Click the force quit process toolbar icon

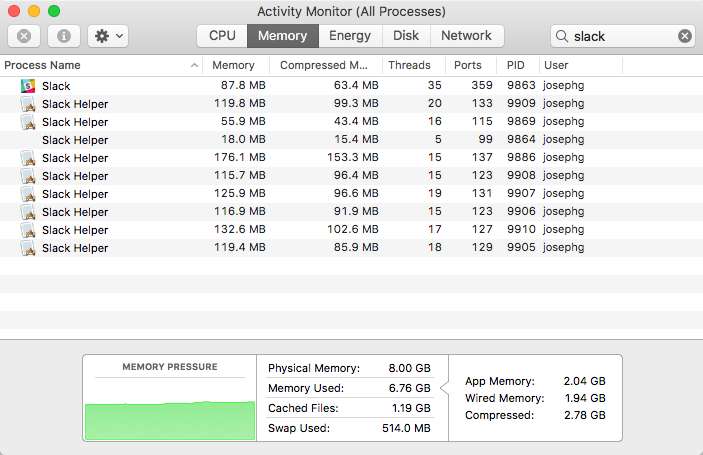(x=24, y=36)
